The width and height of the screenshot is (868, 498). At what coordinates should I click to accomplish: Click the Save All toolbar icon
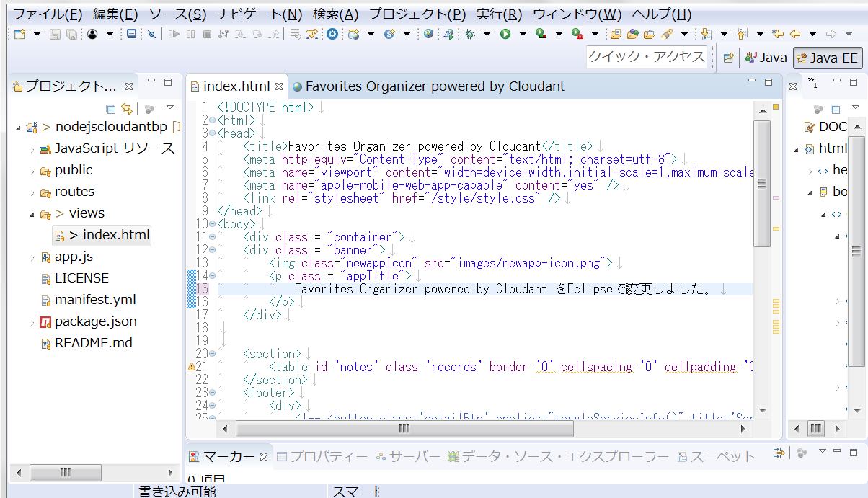point(71,34)
